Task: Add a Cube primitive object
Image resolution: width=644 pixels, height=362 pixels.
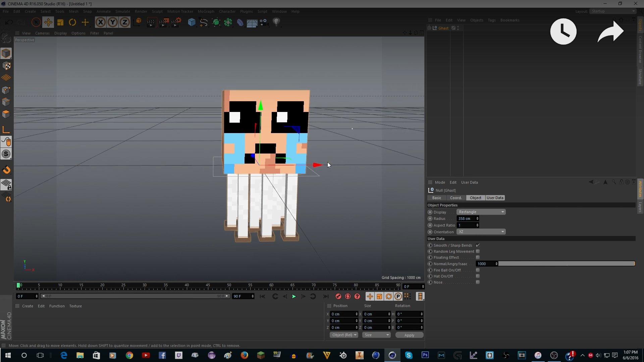Action: point(192,22)
